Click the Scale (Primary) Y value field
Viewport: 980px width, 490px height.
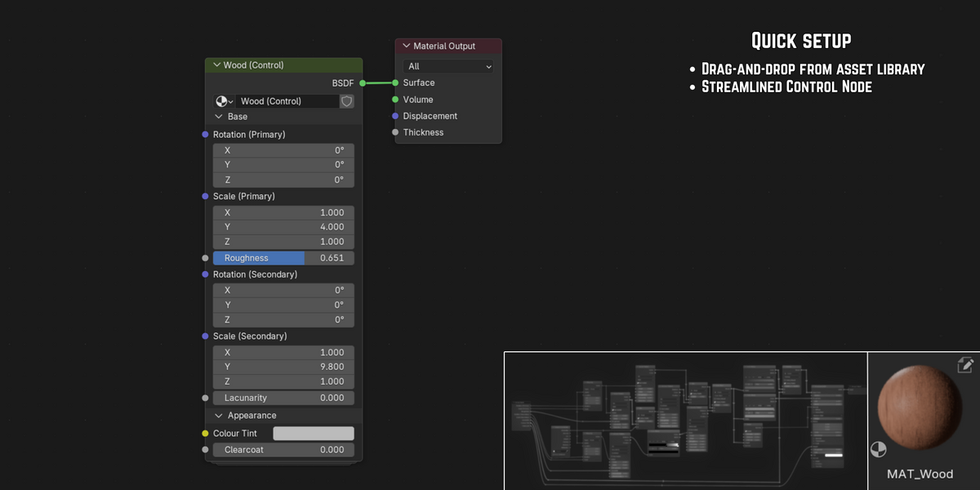click(283, 227)
